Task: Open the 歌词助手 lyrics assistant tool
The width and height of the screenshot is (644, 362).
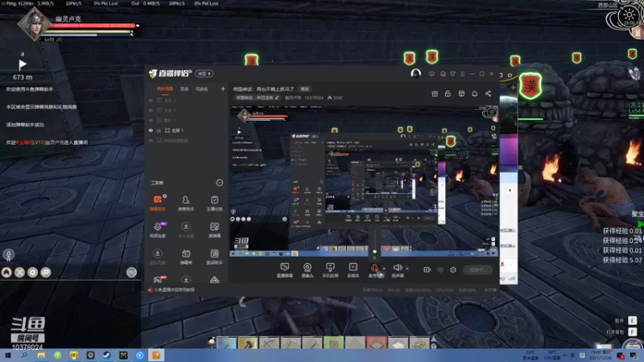Action: 214,257
